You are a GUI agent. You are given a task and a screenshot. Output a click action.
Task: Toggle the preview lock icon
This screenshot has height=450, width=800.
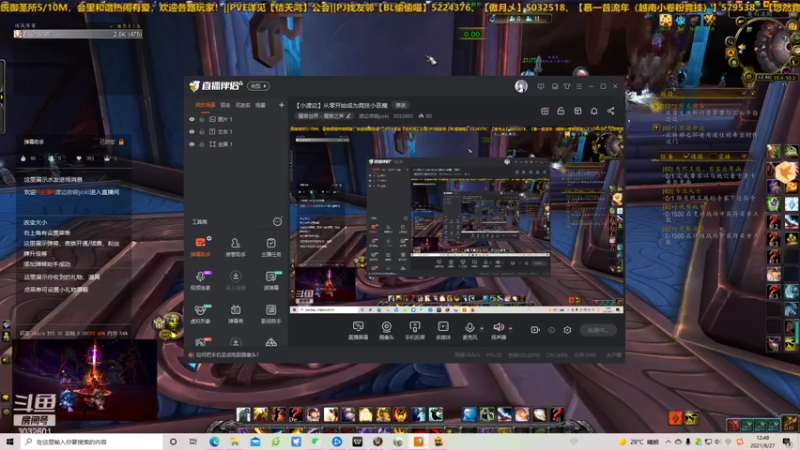(561, 111)
